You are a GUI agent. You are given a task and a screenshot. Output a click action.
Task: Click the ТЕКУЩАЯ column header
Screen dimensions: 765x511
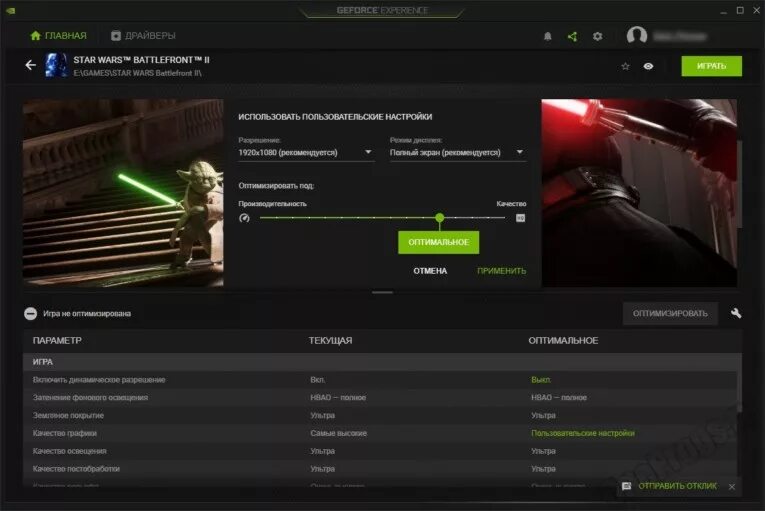[330, 340]
